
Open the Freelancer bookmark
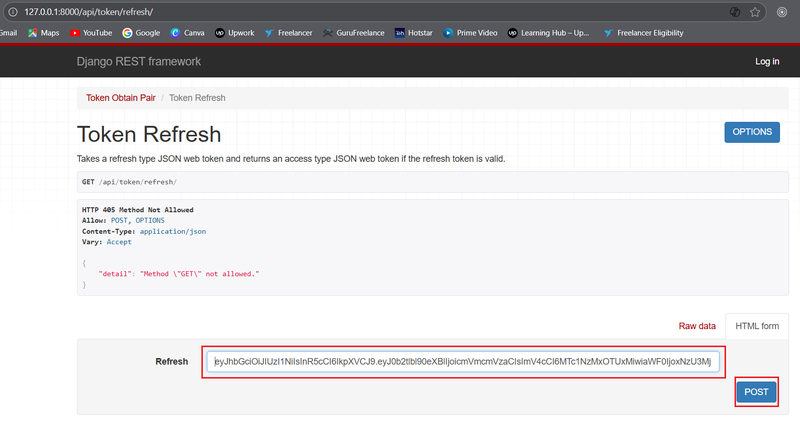click(x=288, y=33)
